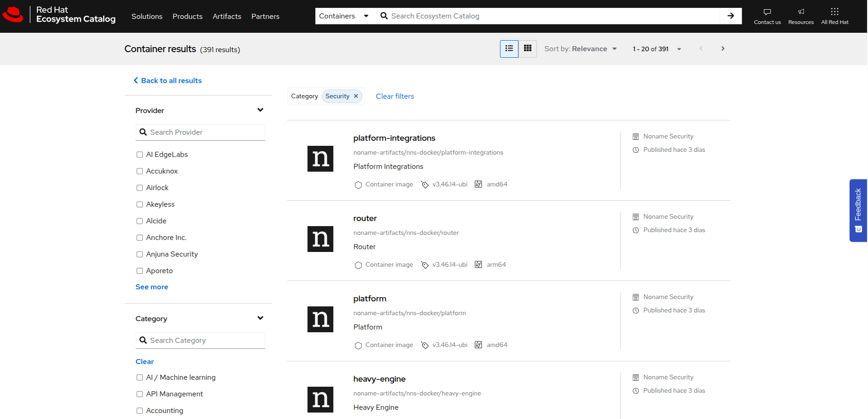The width and height of the screenshot is (868, 419).
Task: Switch to grid view layout
Action: tap(527, 48)
